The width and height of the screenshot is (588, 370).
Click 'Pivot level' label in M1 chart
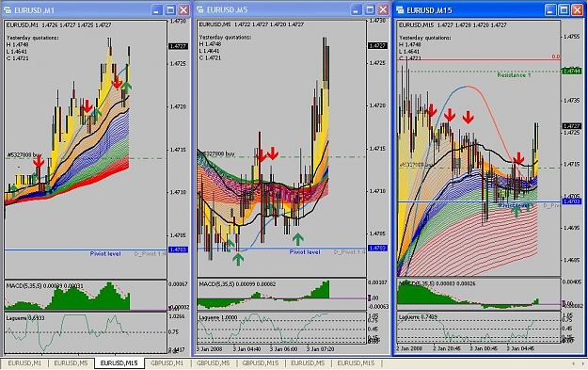105,254
